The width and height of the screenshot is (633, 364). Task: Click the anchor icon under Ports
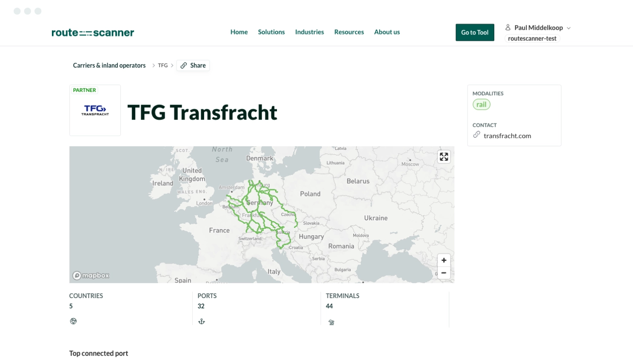(x=202, y=321)
